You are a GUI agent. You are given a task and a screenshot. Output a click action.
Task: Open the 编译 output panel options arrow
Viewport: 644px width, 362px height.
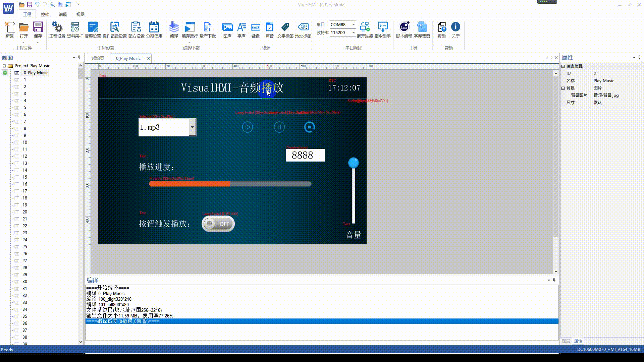point(549,280)
